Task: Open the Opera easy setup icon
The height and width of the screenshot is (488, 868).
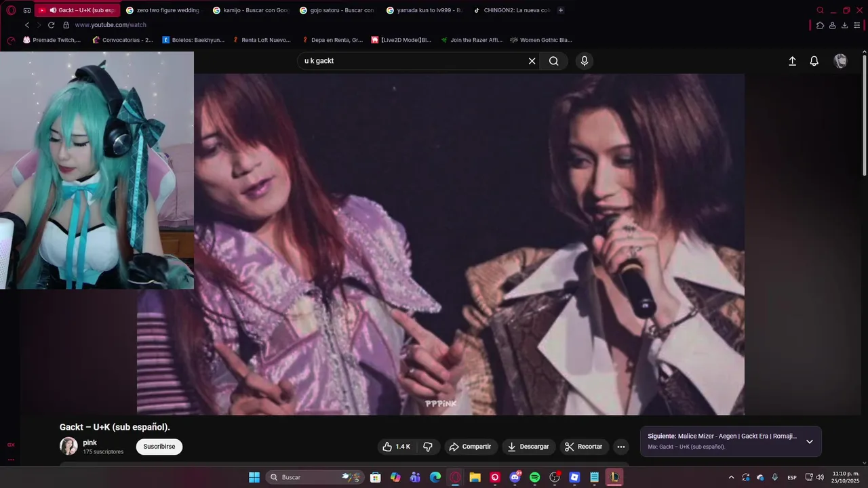Action: [x=857, y=25]
